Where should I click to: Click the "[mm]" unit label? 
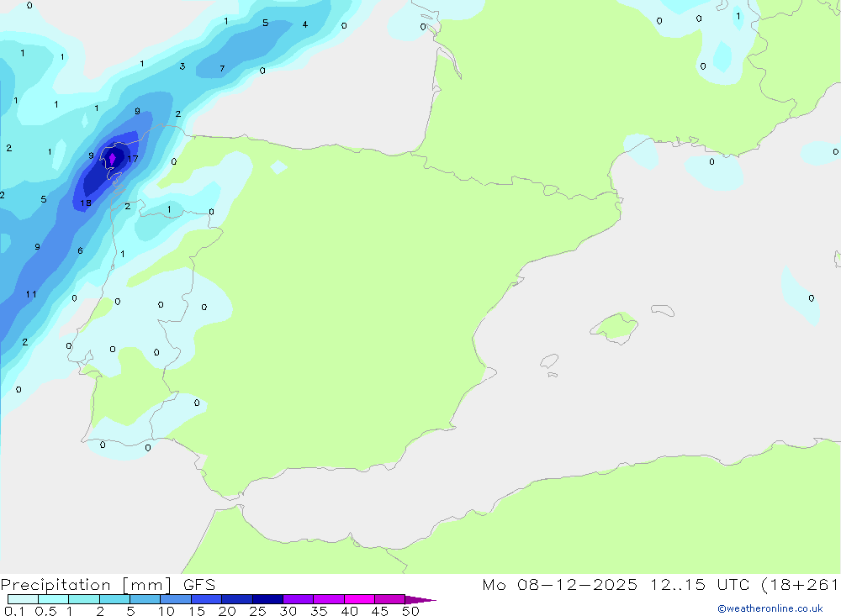point(147,585)
